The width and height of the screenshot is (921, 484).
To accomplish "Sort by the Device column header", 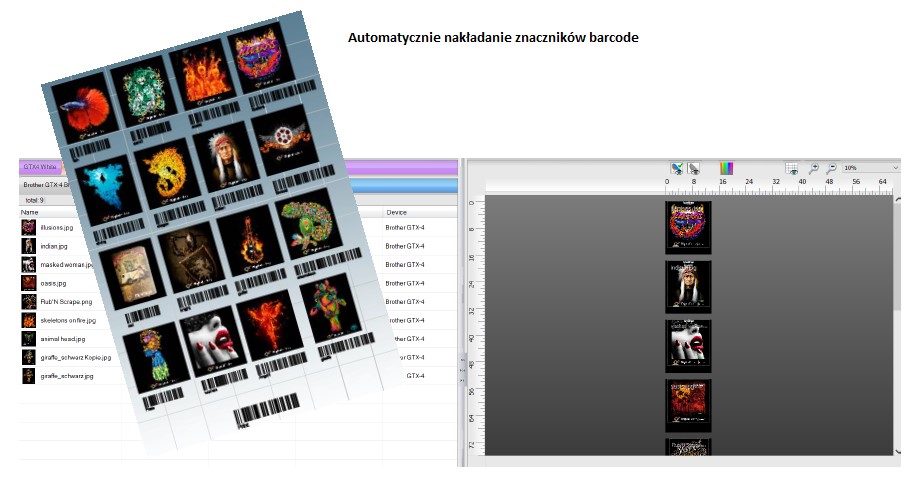I will pyautogui.click(x=396, y=212).
